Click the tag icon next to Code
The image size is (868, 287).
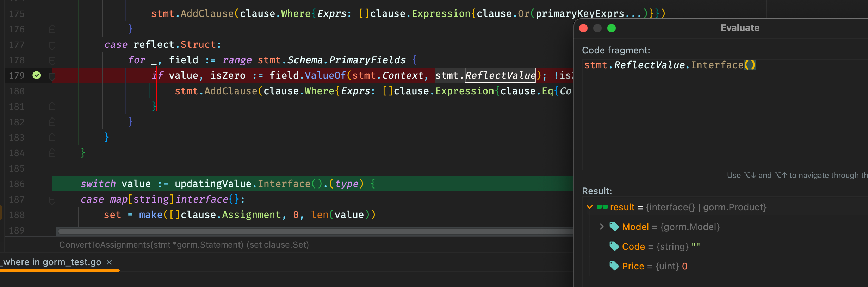614,247
